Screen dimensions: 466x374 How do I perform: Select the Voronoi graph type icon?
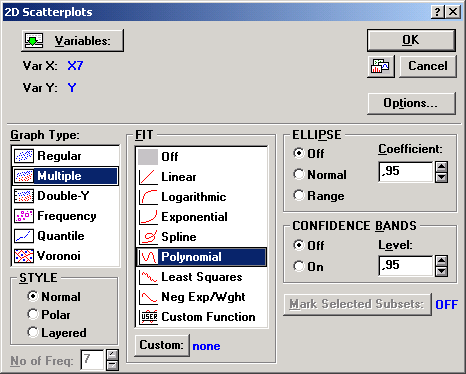point(24,256)
